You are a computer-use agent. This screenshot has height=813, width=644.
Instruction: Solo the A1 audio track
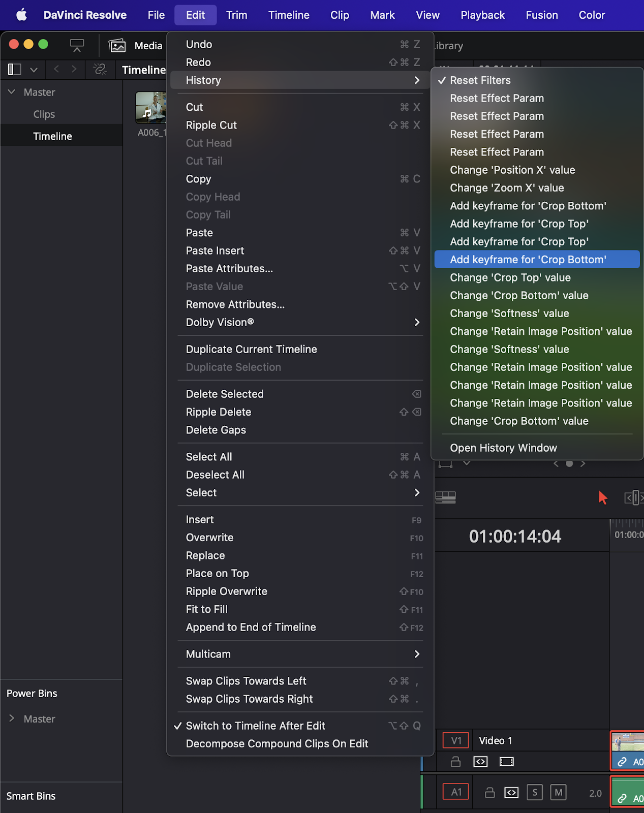(x=535, y=793)
